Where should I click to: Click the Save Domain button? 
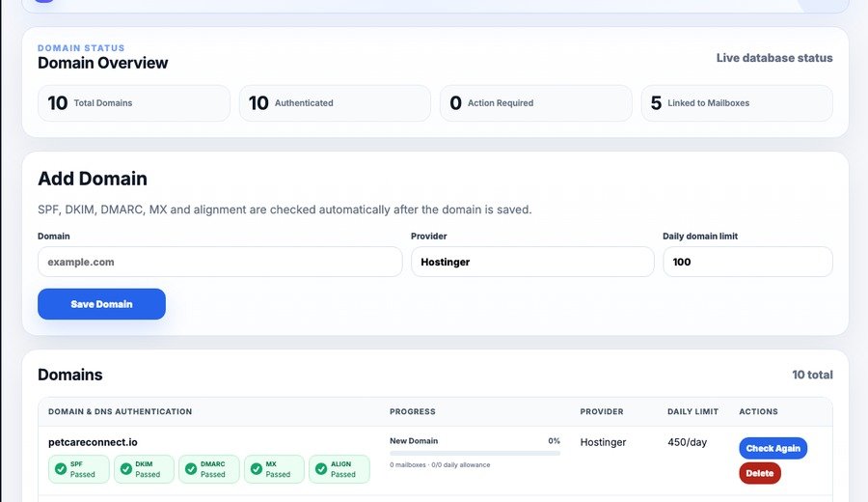pos(101,304)
